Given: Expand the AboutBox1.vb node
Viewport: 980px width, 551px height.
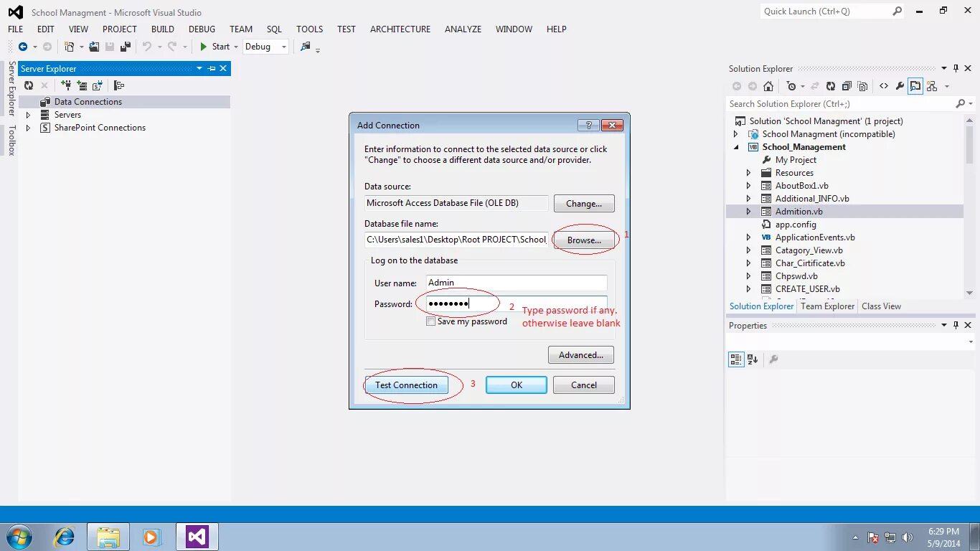Looking at the screenshot, I should (x=749, y=186).
